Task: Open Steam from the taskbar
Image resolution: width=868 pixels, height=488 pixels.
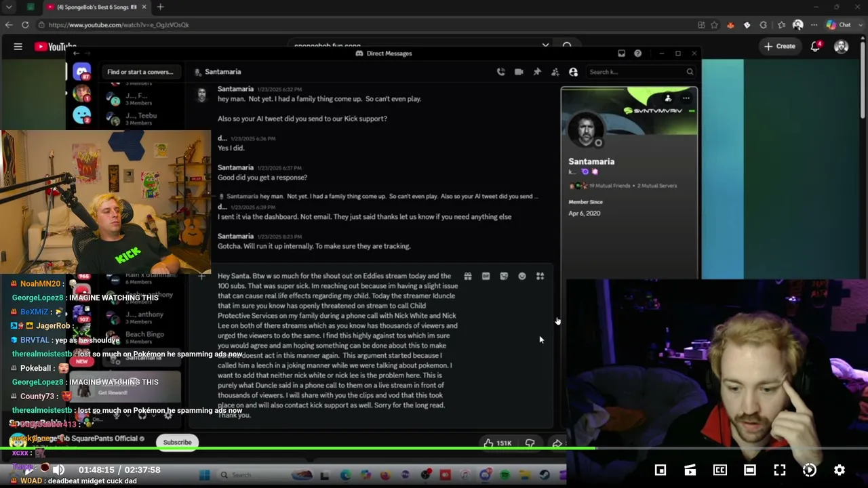Action: (545, 475)
